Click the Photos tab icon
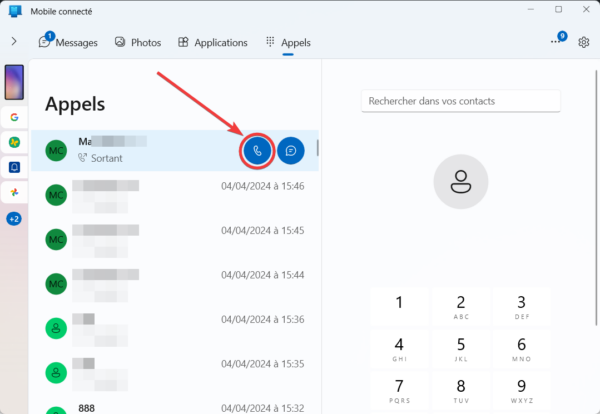Screen dimensions: 600x414 coord(120,42)
